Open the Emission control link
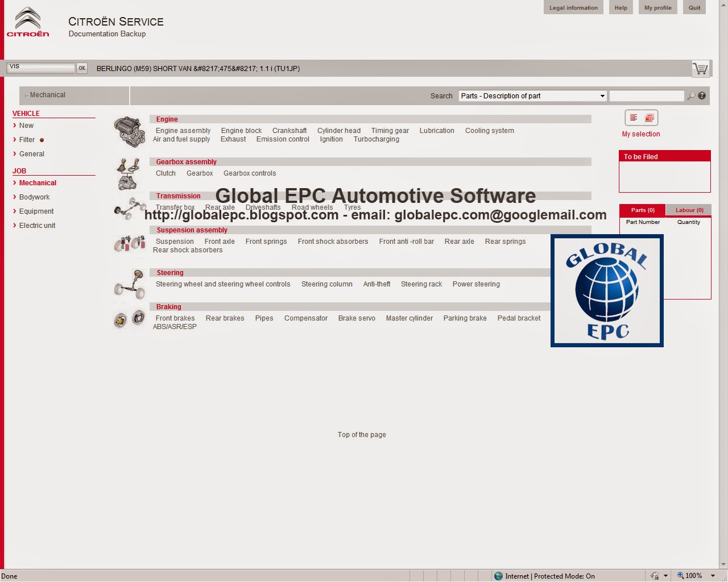The height and width of the screenshot is (582, 728). [x=283, y=139]
